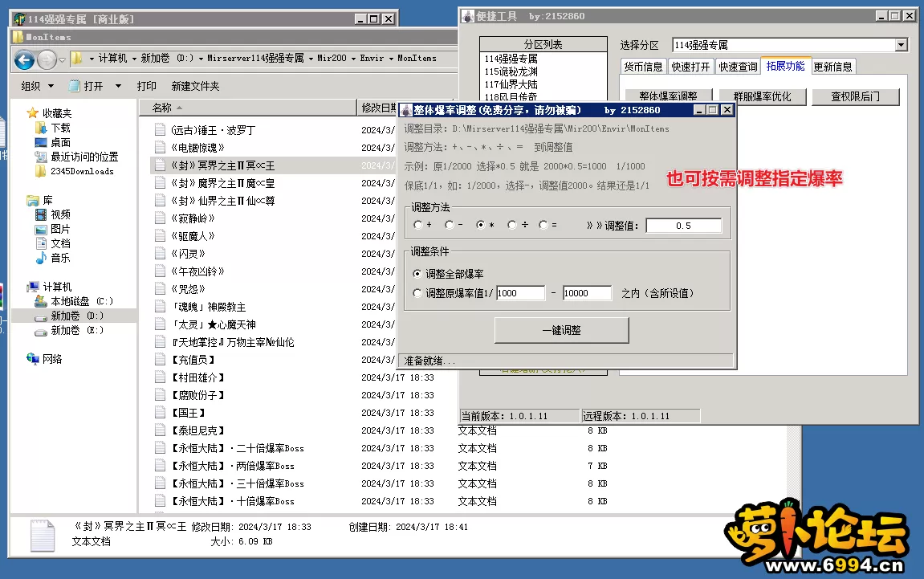The image size is (924, 579).
Task: Select the ÷ adjustment method radio
Action: click(x=512, y=225)
